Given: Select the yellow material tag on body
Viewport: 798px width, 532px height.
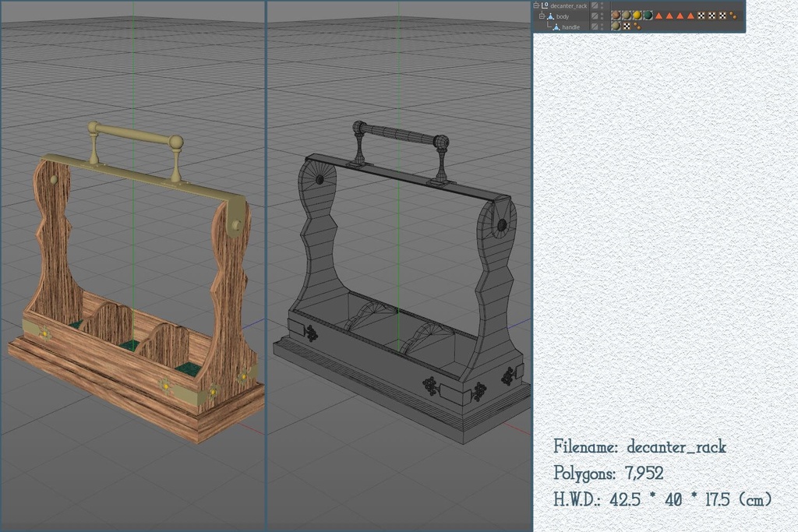Looking at the screenshot, I should coord(637,16).
